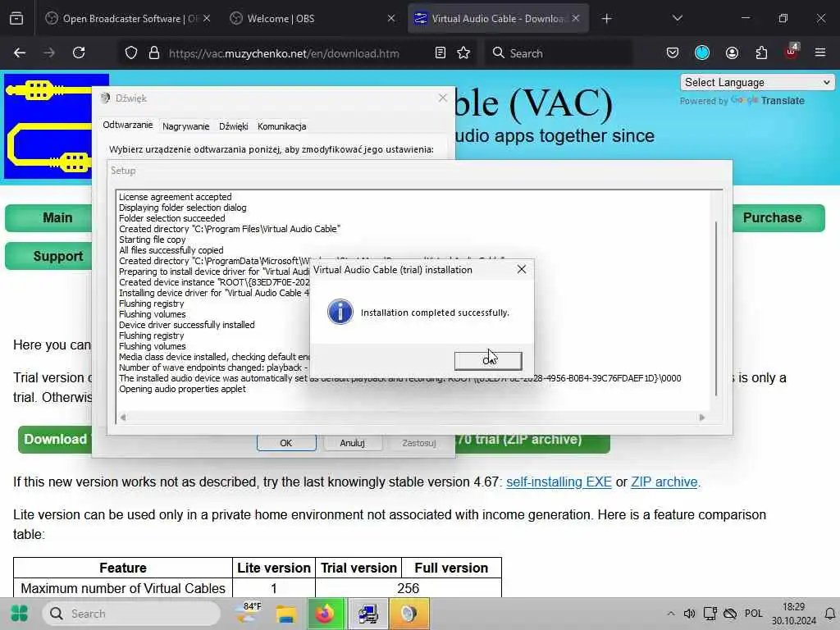Open the Dźwięki tab
The image size is (840, 630).
[x=234, y=126]
